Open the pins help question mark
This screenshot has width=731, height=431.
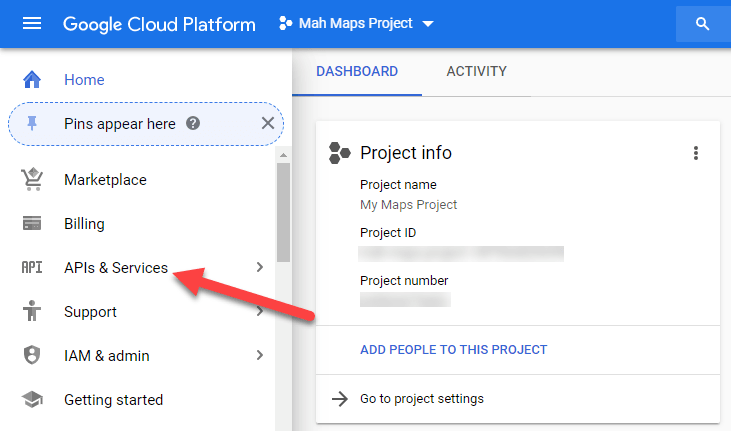[x=193, y=124]
